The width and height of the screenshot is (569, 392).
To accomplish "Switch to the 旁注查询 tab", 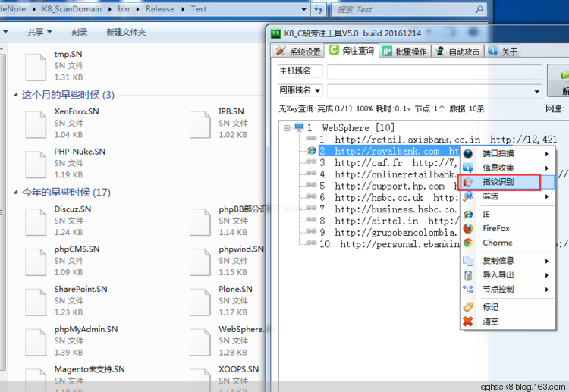I will click(x=351, y=50).
